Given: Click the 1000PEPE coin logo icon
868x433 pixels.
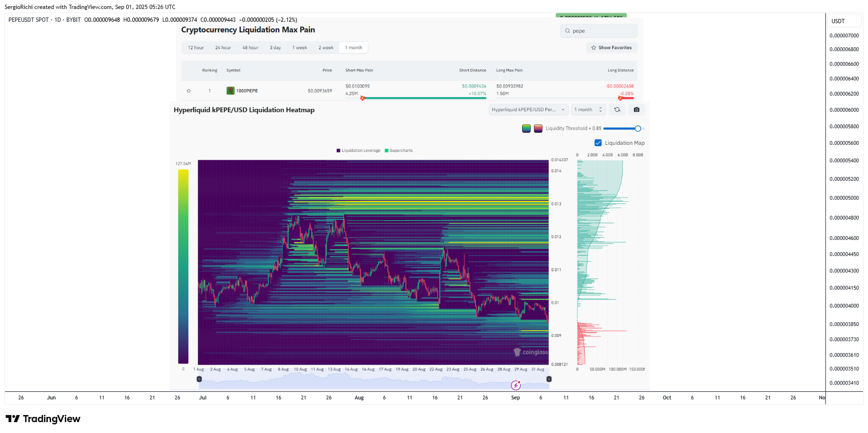Looking at the screenshot, I should [x=230, y=91].
